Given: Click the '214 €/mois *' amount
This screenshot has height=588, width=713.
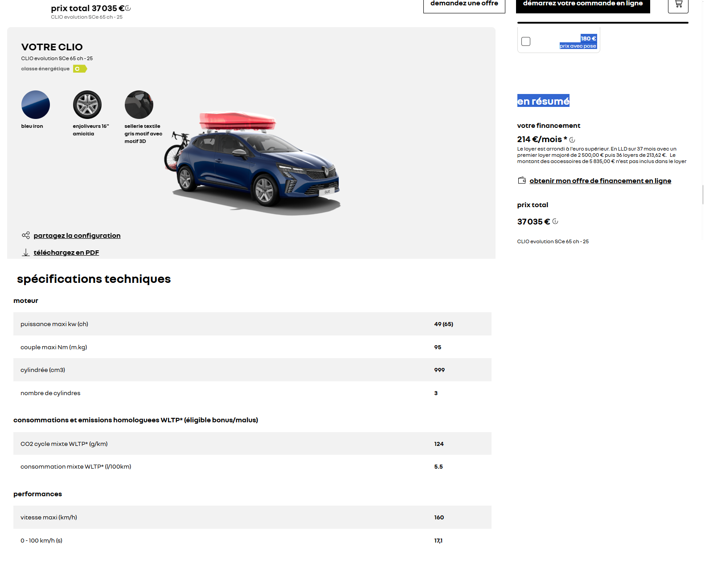Looking at the screenshot, I should 542,139.
